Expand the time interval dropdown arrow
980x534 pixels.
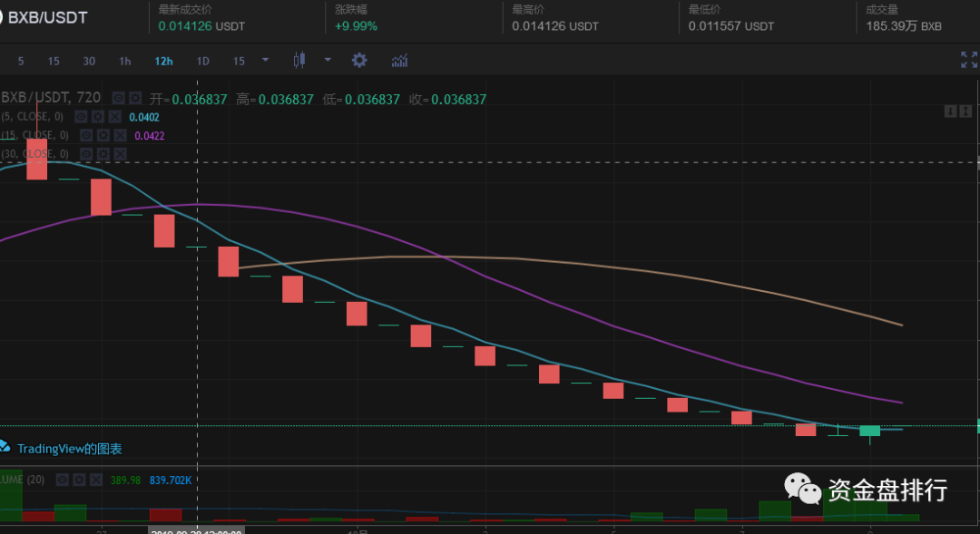(265, 60)
